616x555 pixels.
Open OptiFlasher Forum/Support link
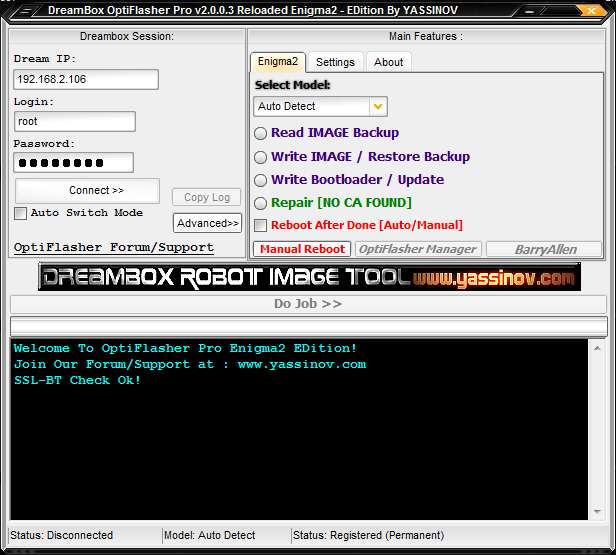point(114,247)
